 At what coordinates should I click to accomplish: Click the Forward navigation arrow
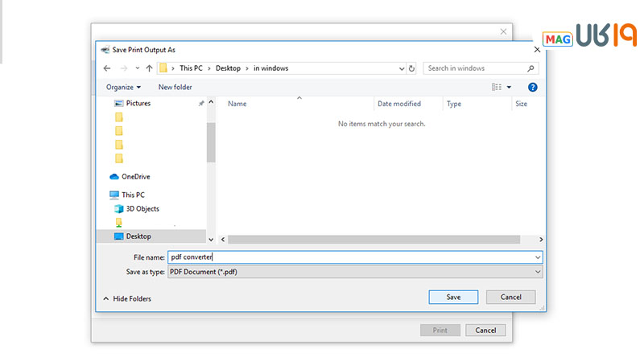pyautogui.click(x=123, y=68)
